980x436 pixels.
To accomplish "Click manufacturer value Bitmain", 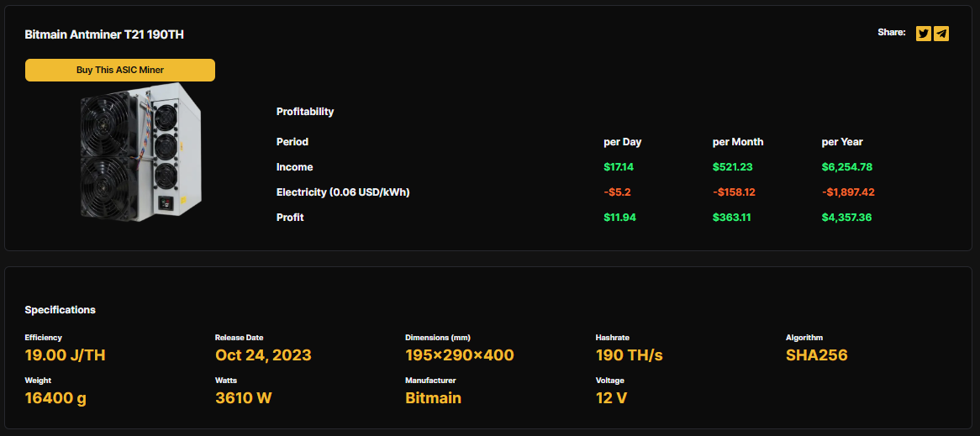I will (433, 398).
